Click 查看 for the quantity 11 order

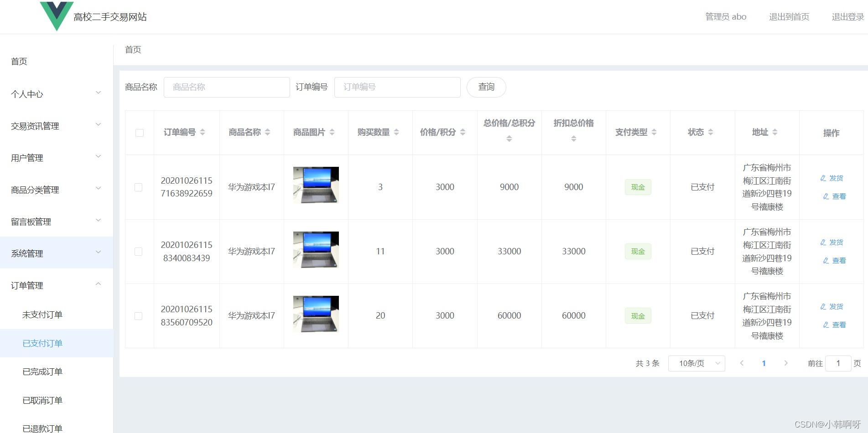(x=834, y=261)
